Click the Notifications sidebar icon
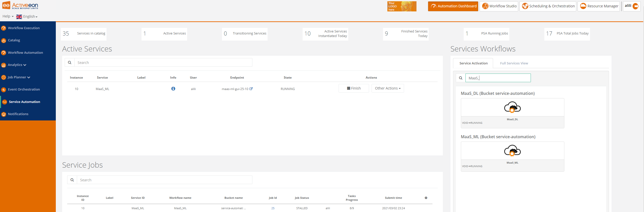Screen dimensions: 644x212 click(x=4, y=114)
